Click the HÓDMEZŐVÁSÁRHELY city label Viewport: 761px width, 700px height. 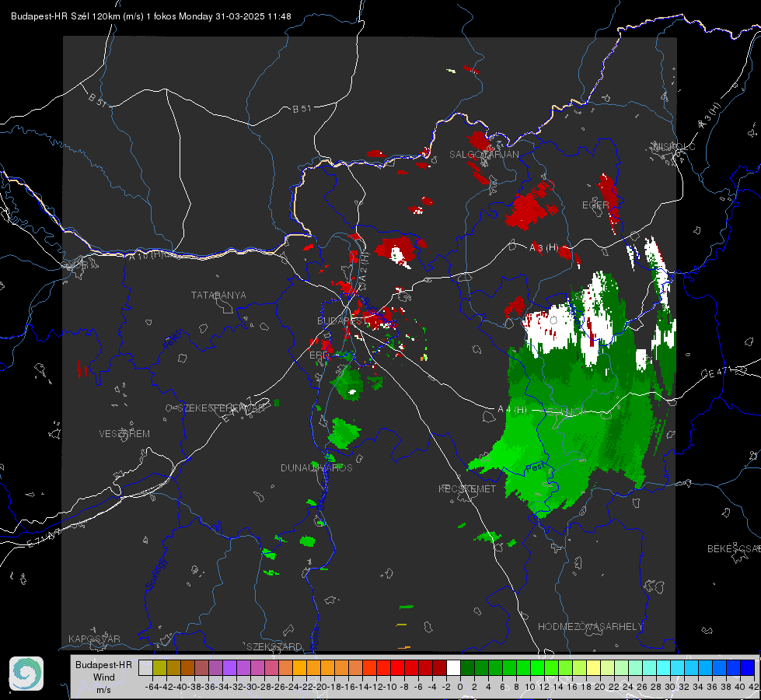coord(591,627)
